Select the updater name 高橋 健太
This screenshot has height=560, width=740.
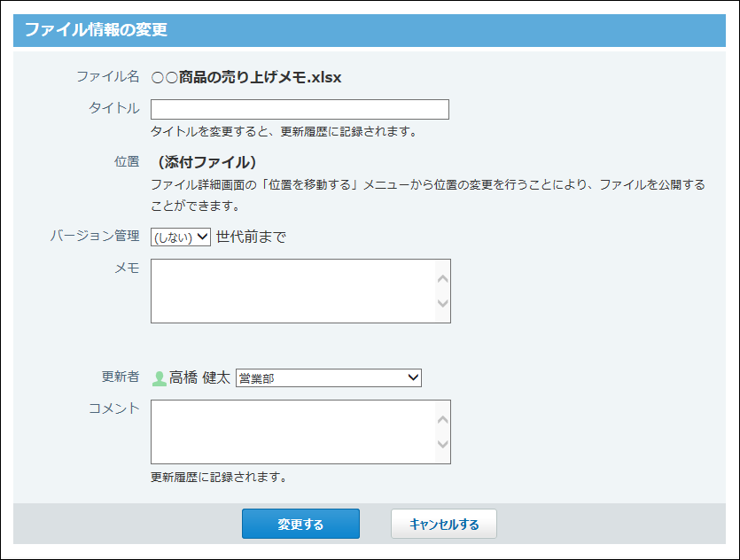pyautogui.click(x=199, y=378)
